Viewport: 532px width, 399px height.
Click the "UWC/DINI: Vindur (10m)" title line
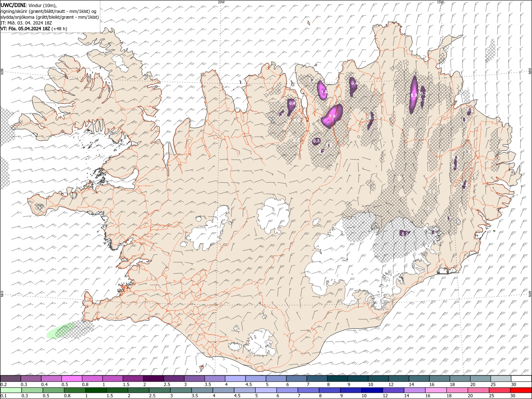[29, 5]
